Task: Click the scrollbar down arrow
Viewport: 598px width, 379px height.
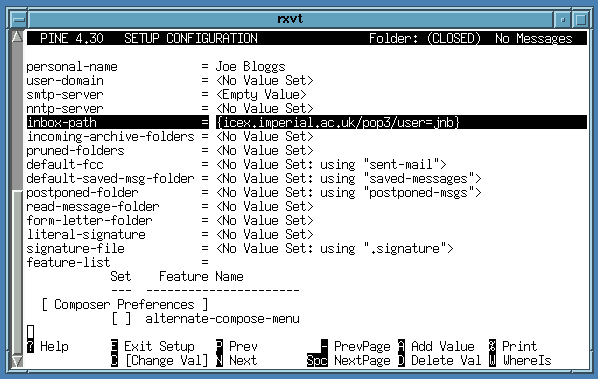Action: pos(17,361)
